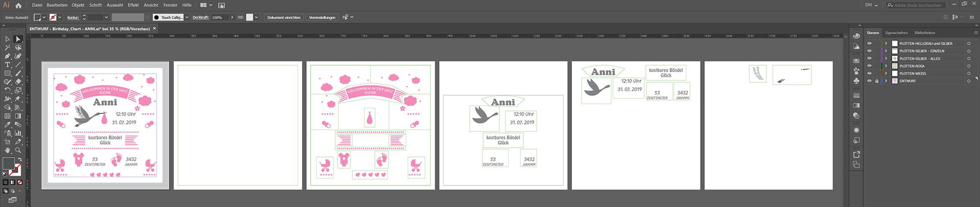Expand the PLOTTEN-SILBER - ALLES layer
Viewport: 980px width, 207px height.
(886, 58)
